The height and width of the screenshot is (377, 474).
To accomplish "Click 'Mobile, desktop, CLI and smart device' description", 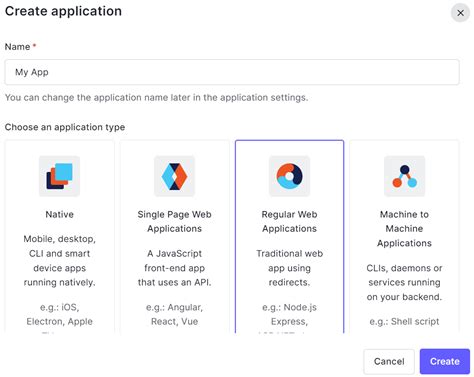I will pos(59,261).
